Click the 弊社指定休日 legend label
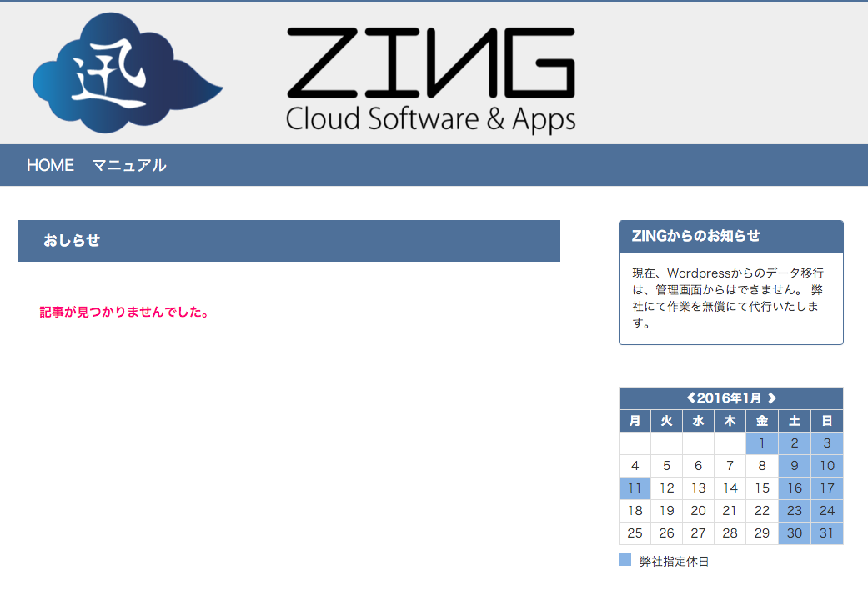 point(674,562)
